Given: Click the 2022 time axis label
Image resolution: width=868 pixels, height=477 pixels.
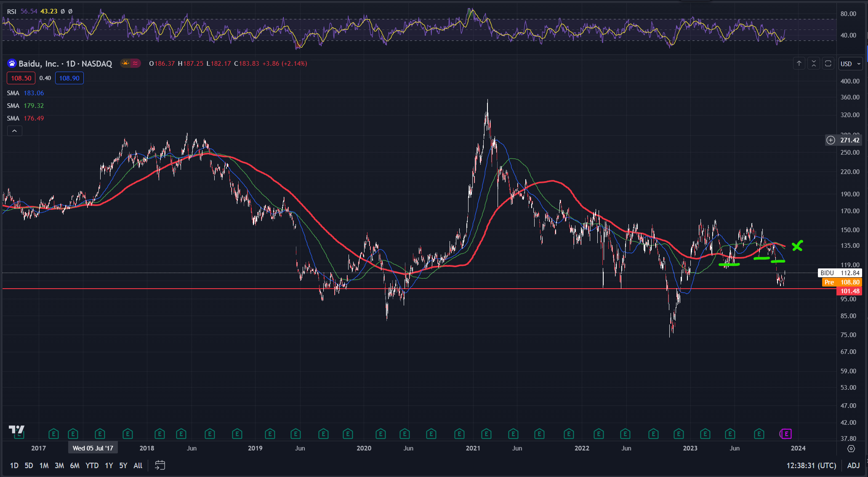Looking at the screenshot, I should coord(582,448).
